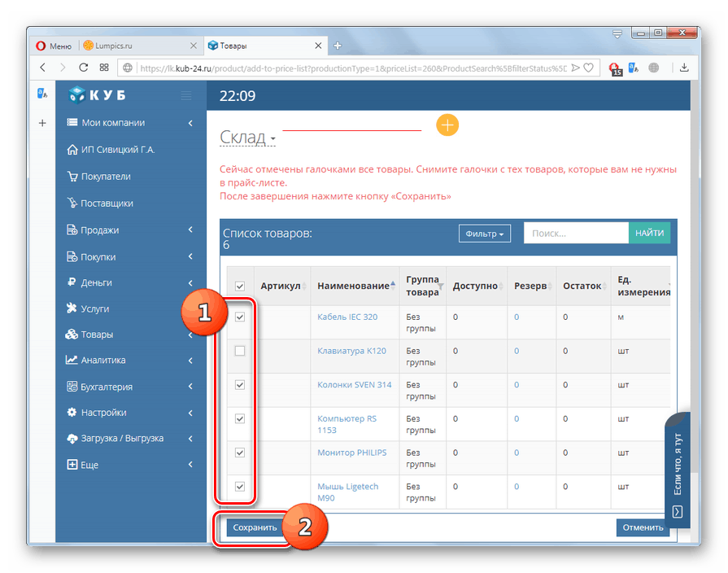Toggle the select-all header checkbox
728x573 pixels.
click(240, 286)
